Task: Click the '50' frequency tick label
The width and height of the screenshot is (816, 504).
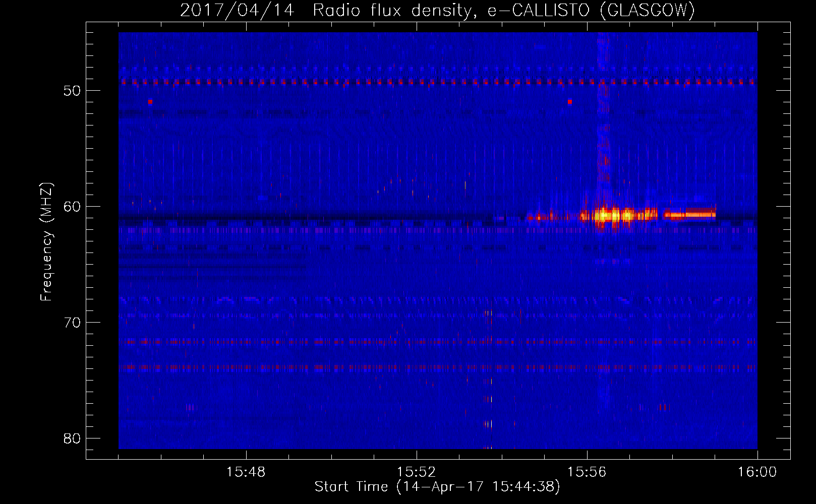Action: click(72, 91)
